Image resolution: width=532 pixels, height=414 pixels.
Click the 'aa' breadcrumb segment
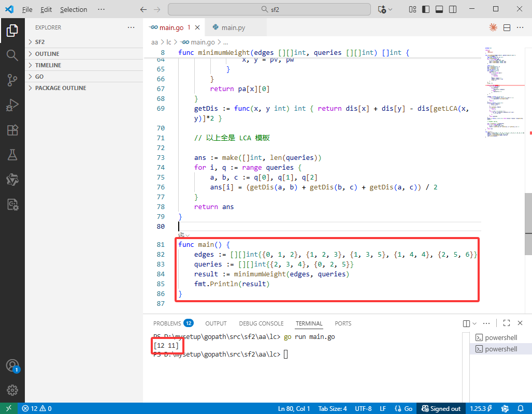154,42
